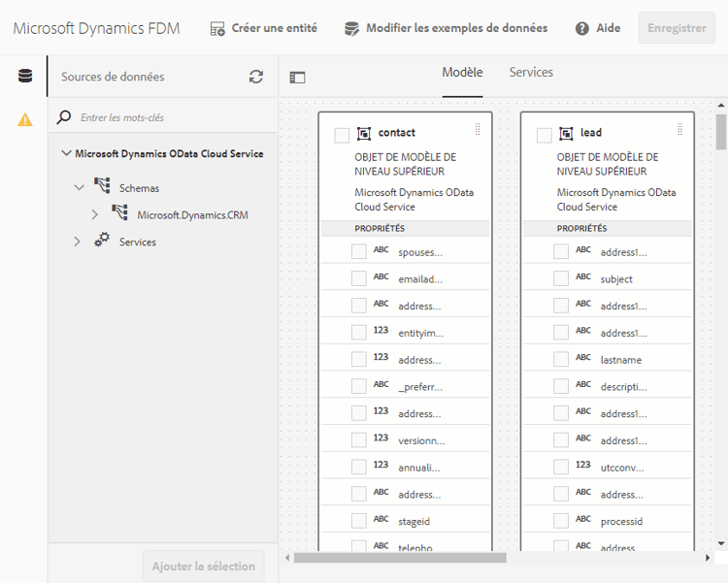Click the data sources database icon
The height and width of the screenshot is (583, 728).
24,77
